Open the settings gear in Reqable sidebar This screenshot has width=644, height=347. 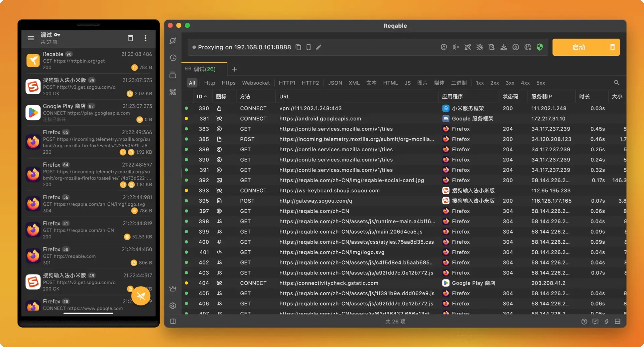[173, 306]
